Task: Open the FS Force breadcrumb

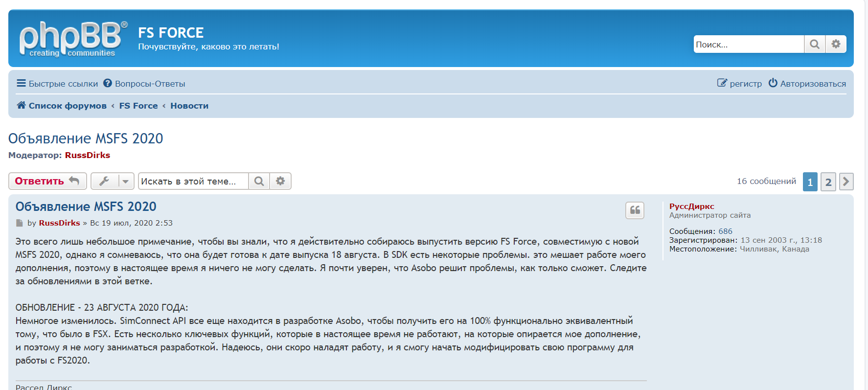Action: pyautogui.click(x=138, y=106)
